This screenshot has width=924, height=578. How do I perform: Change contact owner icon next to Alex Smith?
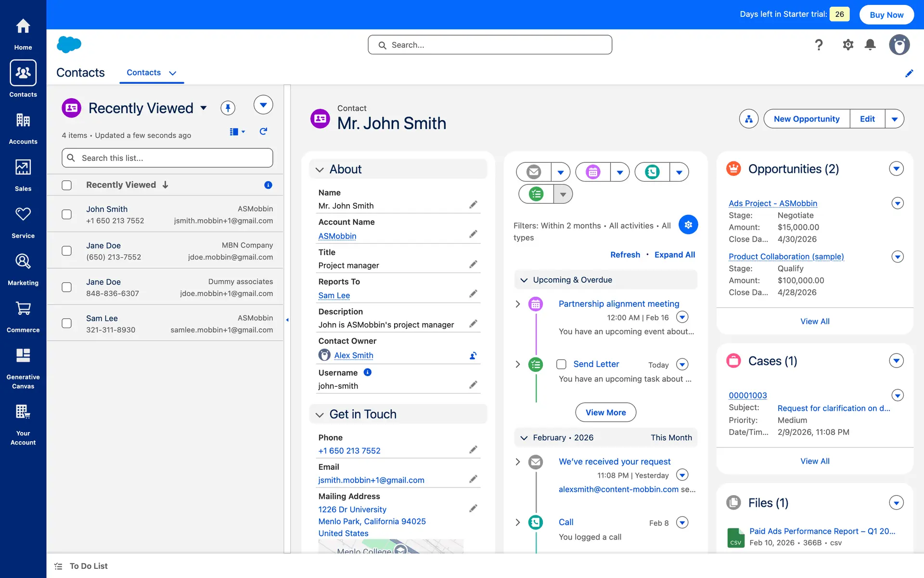coord(473,355)
